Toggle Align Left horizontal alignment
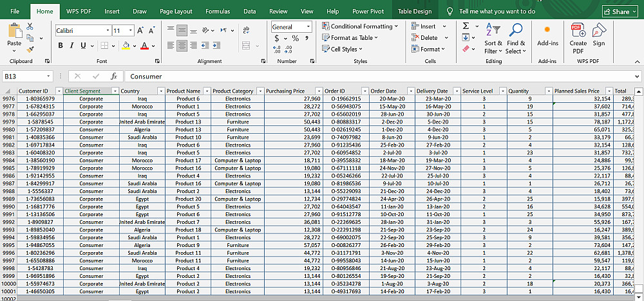 click(x=171, y=45)
